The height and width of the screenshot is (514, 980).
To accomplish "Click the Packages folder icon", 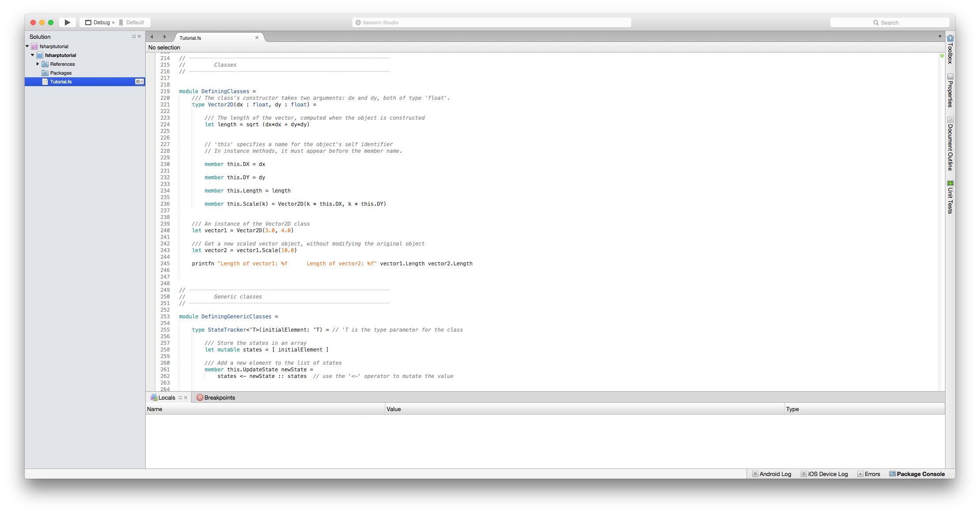I will pyautogui.click(x=45, y=73).
